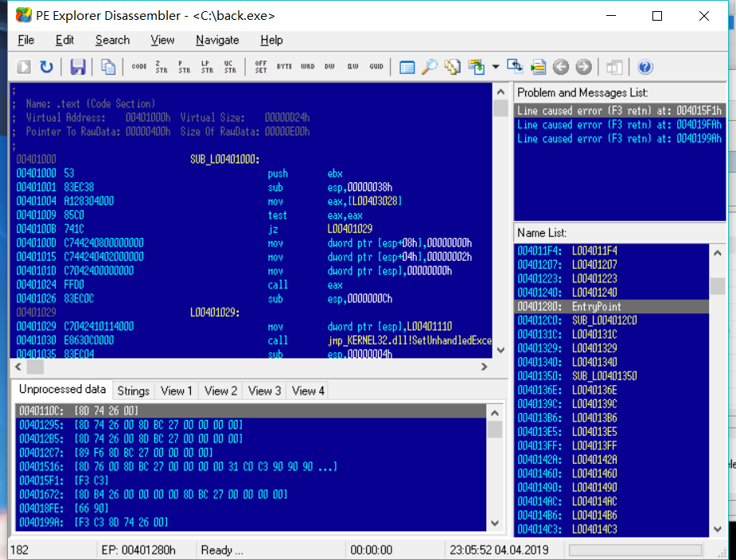
Task: Click the GUID toolbar button
Action: (x=376, y=67)
